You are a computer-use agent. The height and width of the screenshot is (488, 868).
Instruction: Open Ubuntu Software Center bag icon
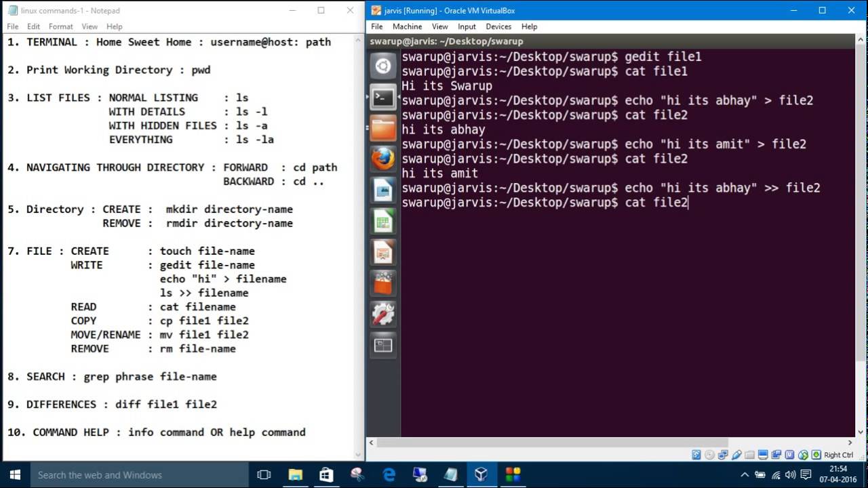coord(383,283)
